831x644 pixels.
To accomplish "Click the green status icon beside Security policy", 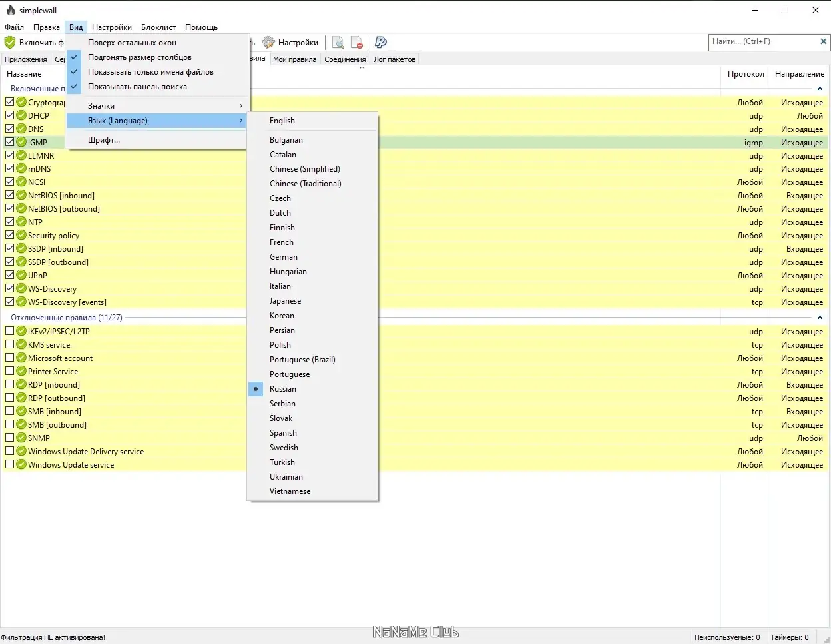I will [x=21, y=235].
